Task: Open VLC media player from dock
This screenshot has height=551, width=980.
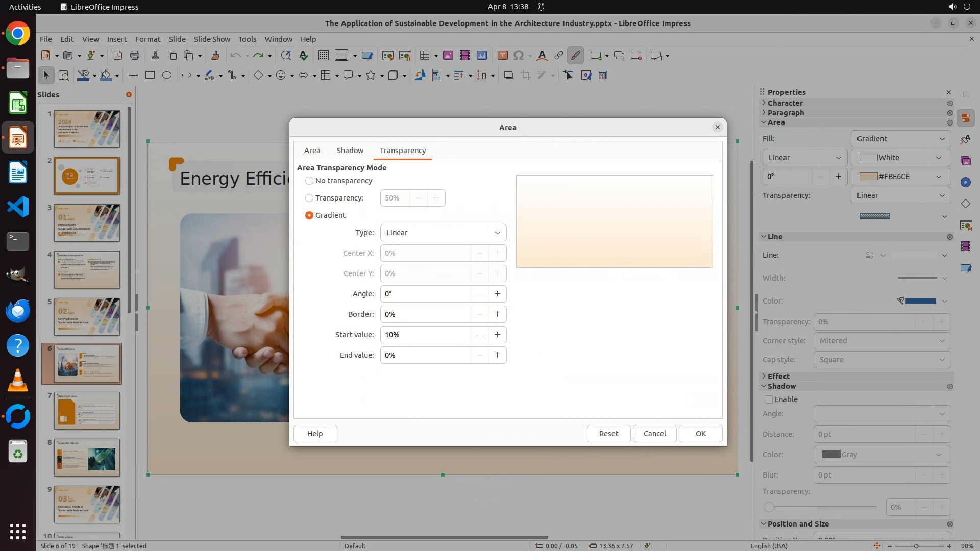Action: [18, 381]
